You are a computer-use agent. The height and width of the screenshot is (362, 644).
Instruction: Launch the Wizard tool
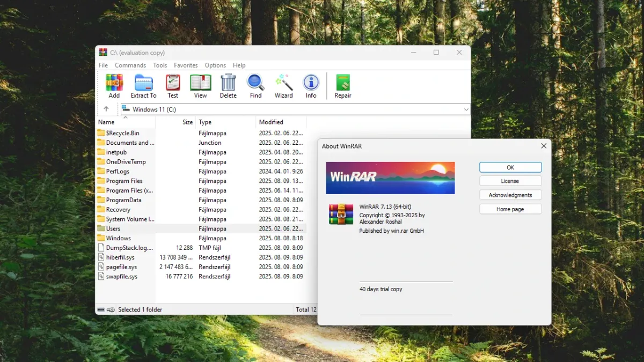(x=283, y=86)
